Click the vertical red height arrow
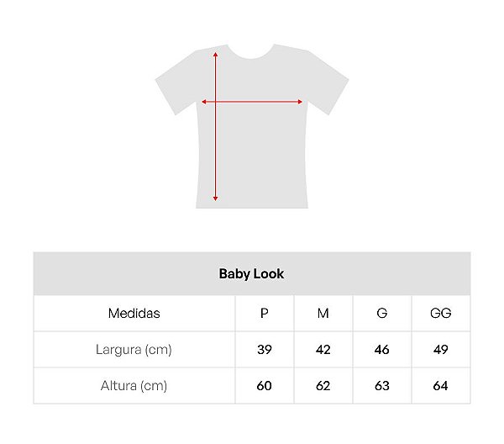This screenshot has width=504, height=444. tap(216, 151)
